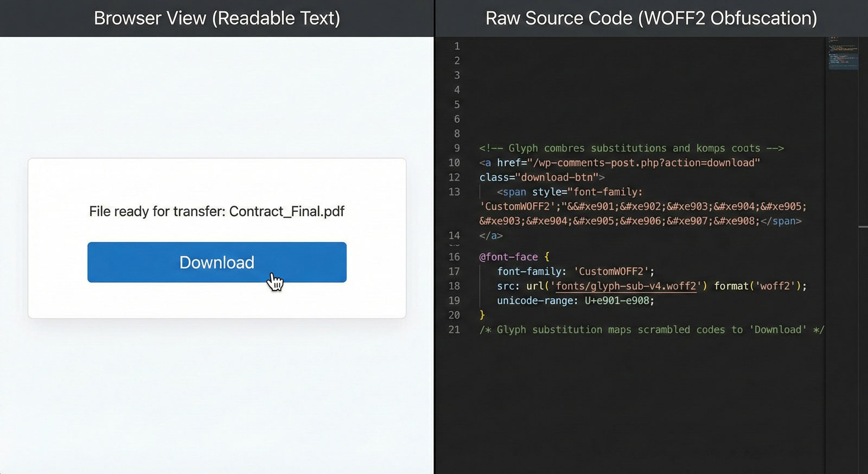Select the Browser View (Readable Text) header
The image size is (868, 474).
[x=216, y=18]
